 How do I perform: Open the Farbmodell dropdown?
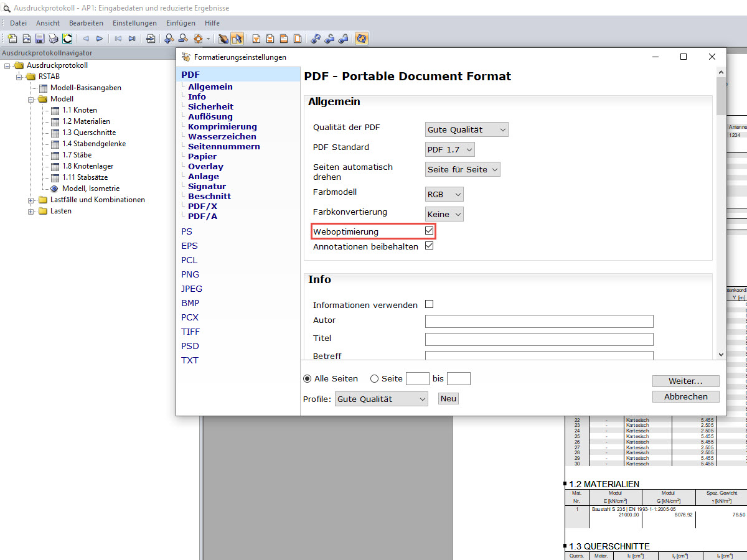(444, 194)
